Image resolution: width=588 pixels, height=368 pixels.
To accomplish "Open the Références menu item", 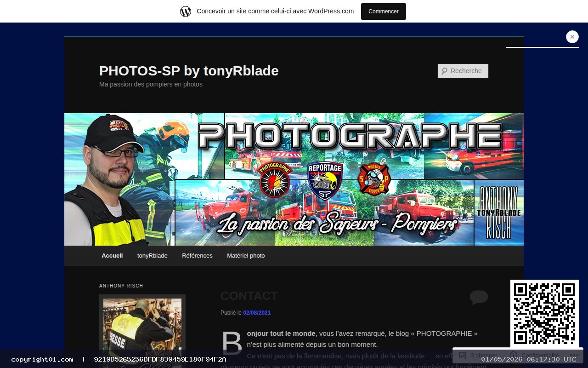I will point(197,255).
